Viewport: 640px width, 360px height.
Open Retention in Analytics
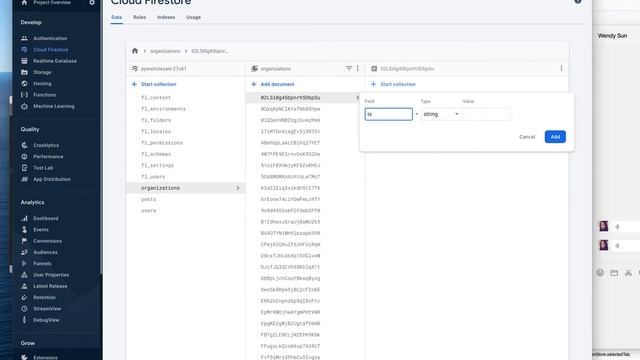pos(44,298)
